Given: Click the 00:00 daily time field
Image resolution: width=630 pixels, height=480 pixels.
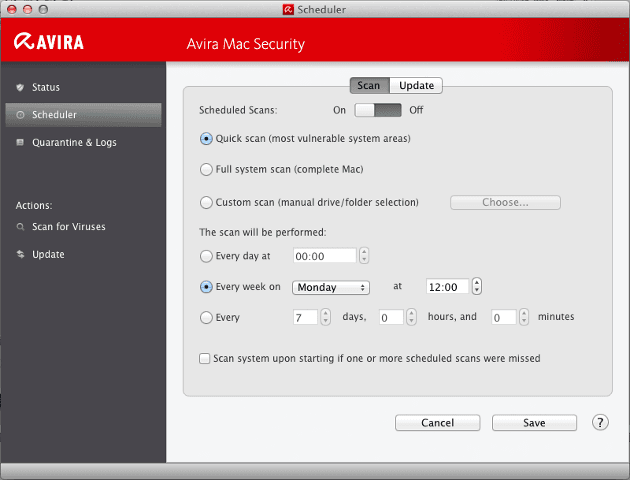Looking at the screenshot, I should point(325,256).
